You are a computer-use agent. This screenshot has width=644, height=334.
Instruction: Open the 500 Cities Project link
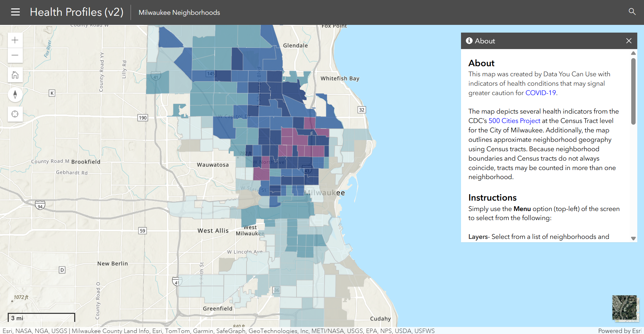pyautogui.click(x=514, y=121)
